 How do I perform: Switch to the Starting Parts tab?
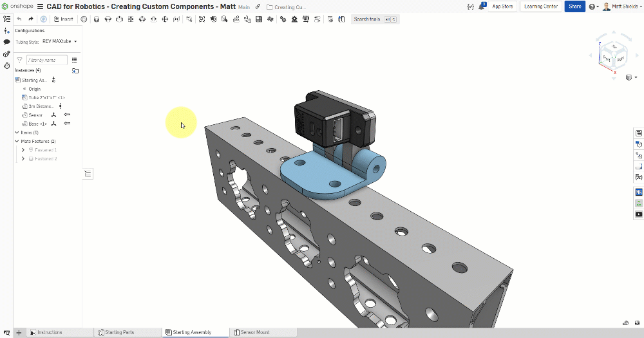coord(120,333)
